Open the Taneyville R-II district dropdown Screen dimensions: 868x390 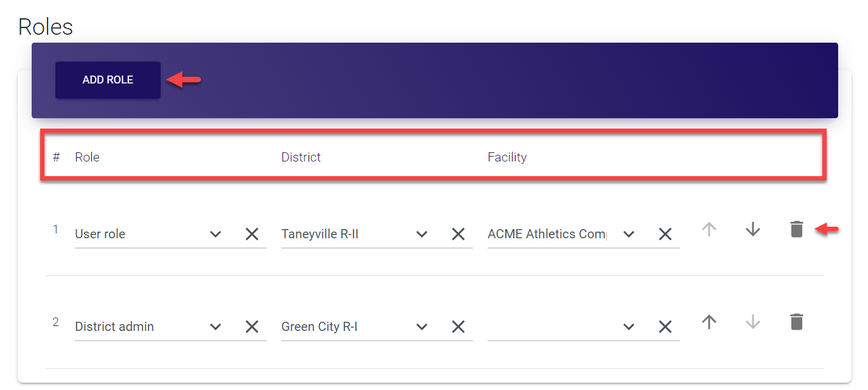pos(422,234)
